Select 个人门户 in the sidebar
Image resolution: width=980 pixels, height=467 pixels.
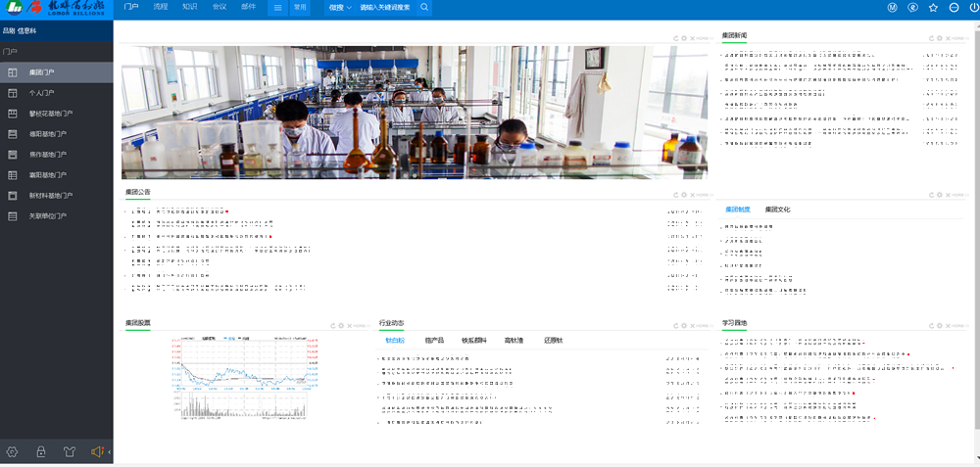coord(56,93)
